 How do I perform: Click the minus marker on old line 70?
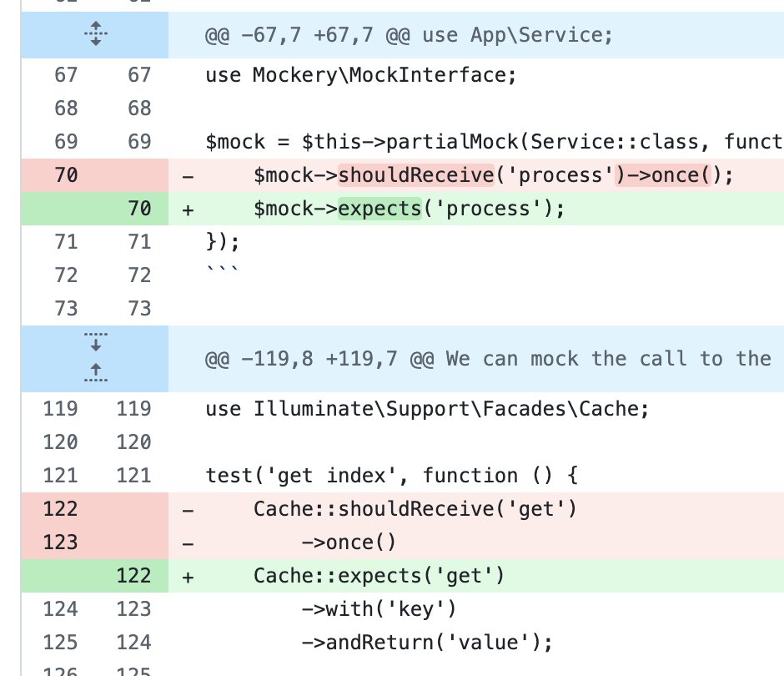(188, 176)
